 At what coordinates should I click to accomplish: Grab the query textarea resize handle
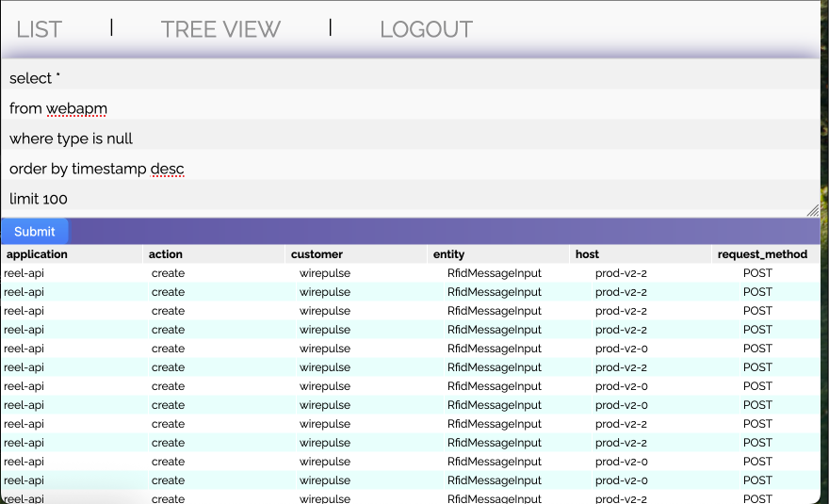coord(813,210)
